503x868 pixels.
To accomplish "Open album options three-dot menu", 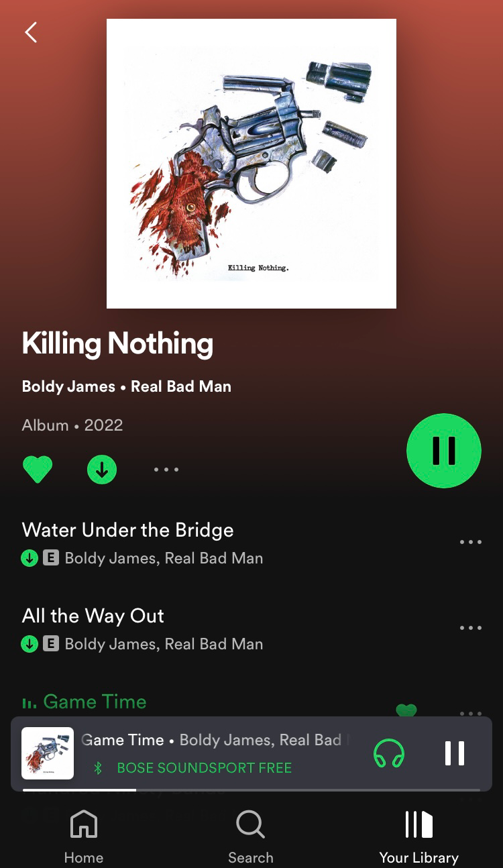I will (166, 470).
